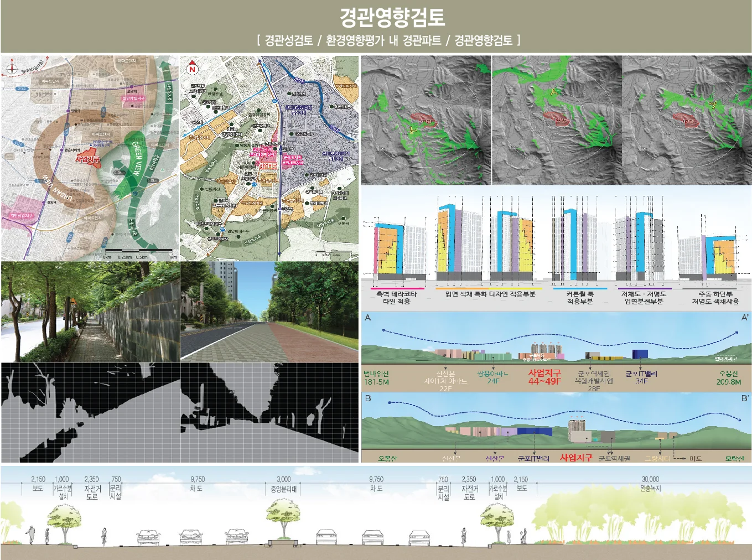Click the 9,750 차도 label left of median
The image size is (752, 560).
197,484
